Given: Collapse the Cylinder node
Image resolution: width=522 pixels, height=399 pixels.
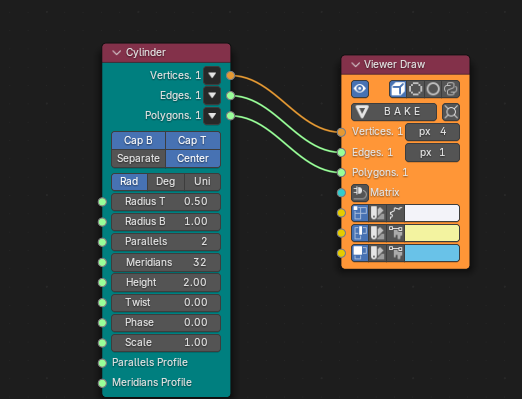Looking at the screenshot, I should [117, 53].
